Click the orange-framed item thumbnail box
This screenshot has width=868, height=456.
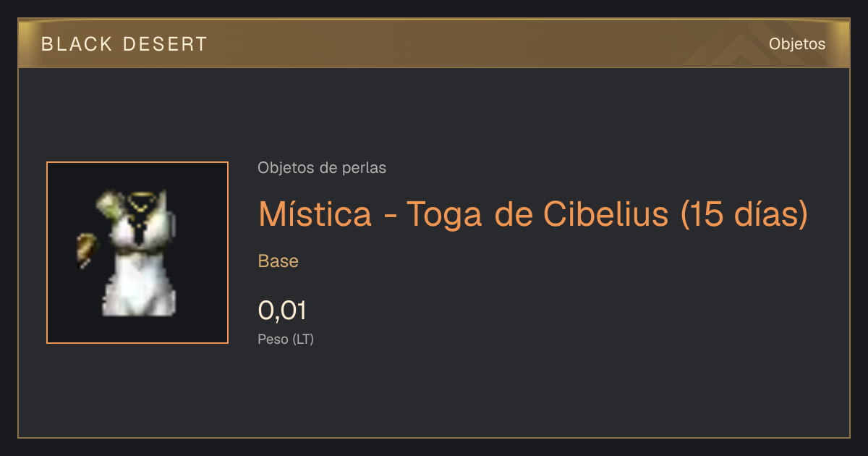(x=137, y=253)
